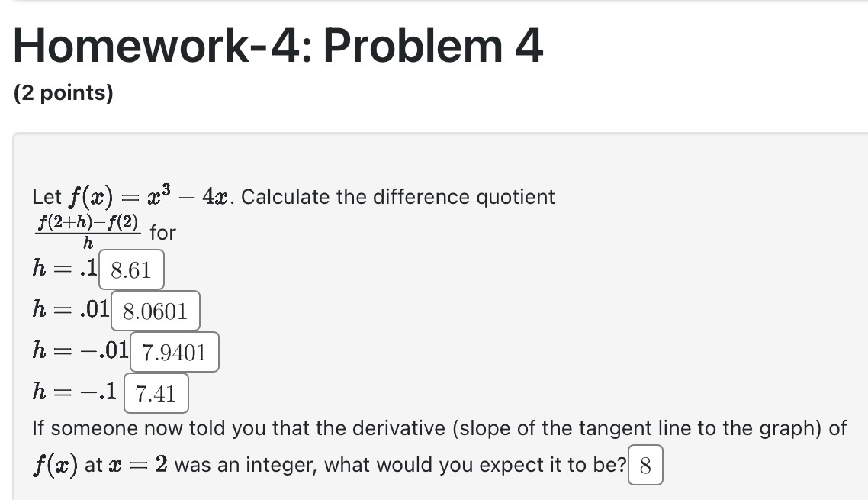Click the h = −.1 label

tap(74, 391)
